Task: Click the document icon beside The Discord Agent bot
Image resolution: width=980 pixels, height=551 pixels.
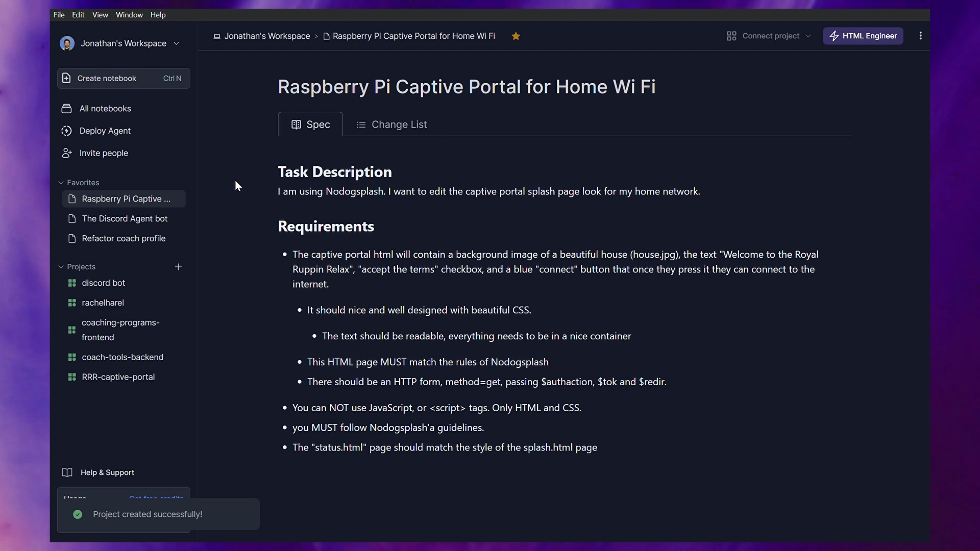Action: point(72,218)
